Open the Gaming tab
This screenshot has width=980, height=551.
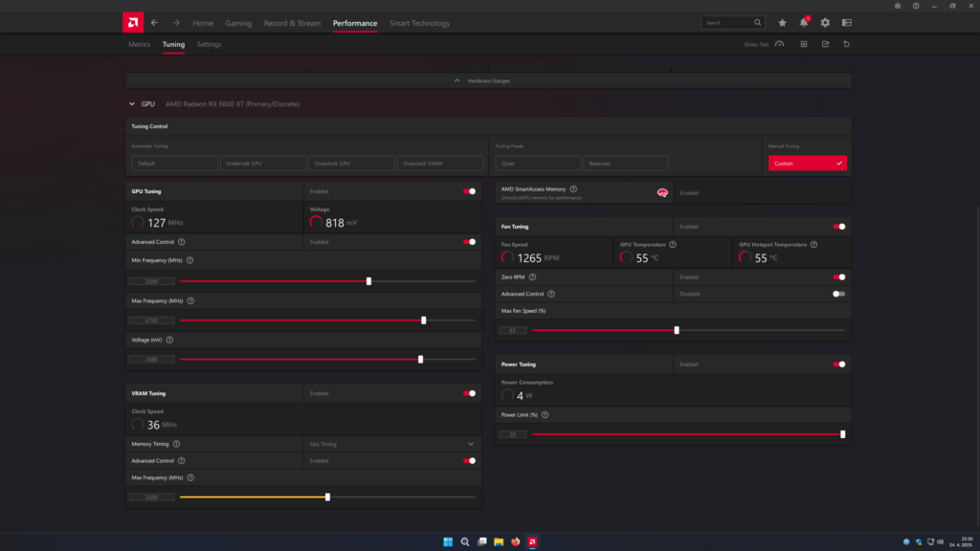(x=238, y=23)
